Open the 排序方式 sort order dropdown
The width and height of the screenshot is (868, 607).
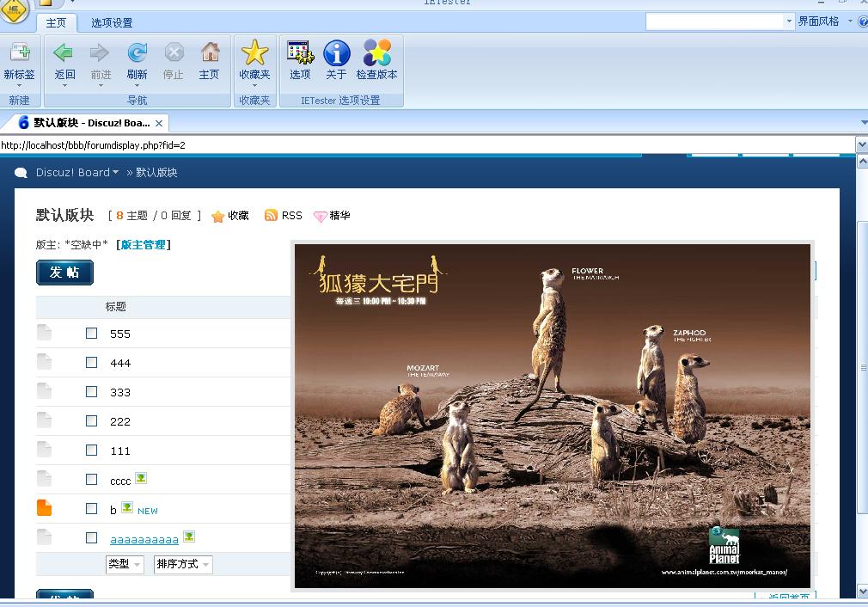(x=183, y=564)
